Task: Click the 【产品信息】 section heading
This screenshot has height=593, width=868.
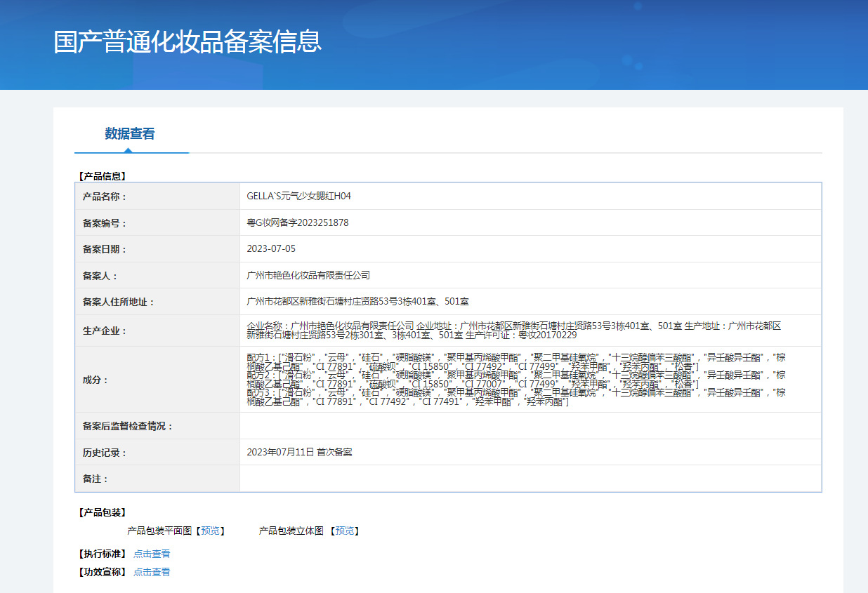Action: pyautogui.click(x=102, y=176)
